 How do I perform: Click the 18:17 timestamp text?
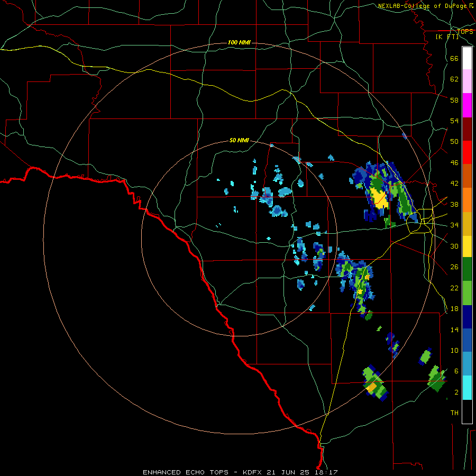coord(326,472)
